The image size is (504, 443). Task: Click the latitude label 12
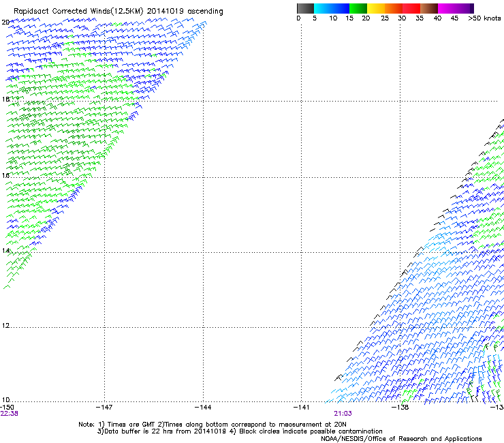(5, 326)
